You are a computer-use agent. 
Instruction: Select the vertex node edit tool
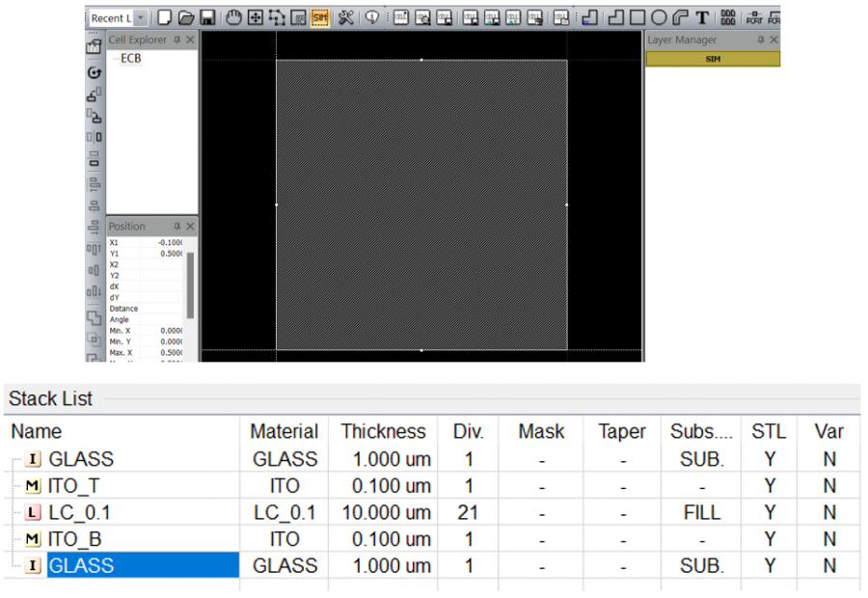point(277,17)
